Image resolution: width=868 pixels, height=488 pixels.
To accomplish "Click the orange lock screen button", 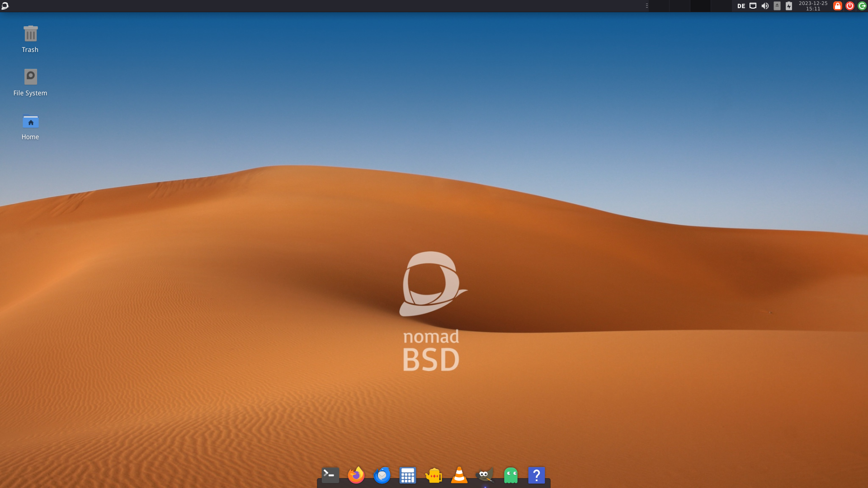I will coord(838,6).
